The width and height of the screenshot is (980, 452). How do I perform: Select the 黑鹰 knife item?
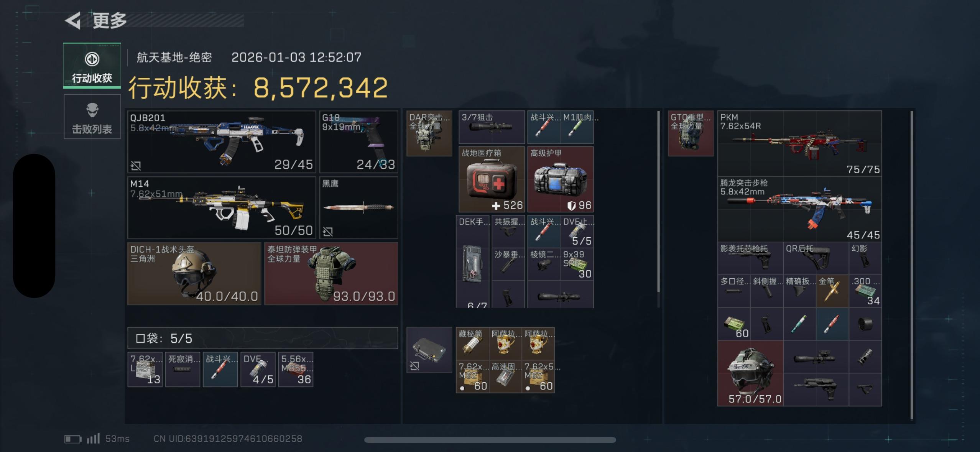(358, 208)
